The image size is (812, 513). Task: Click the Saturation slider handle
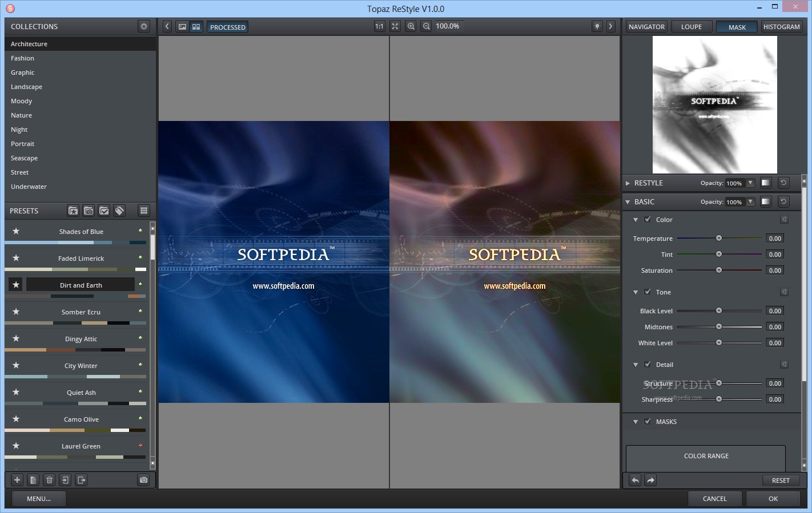719,270
